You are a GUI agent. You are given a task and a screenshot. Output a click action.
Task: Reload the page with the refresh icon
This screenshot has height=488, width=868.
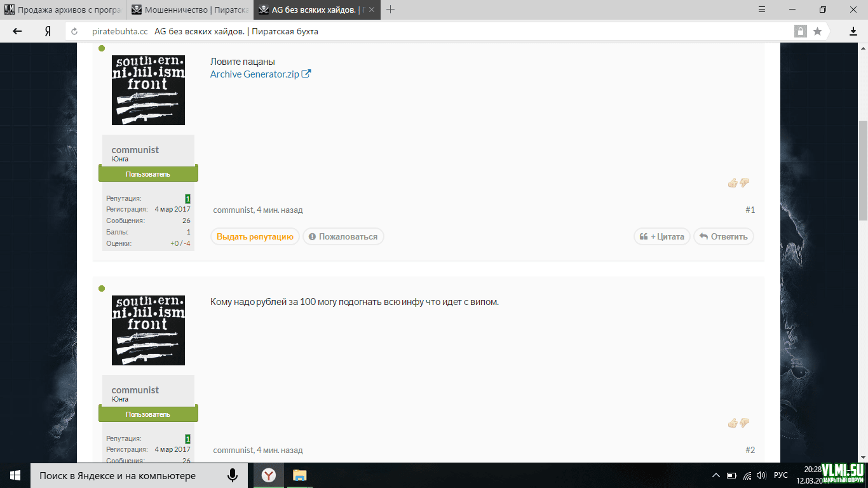[74, 31]
